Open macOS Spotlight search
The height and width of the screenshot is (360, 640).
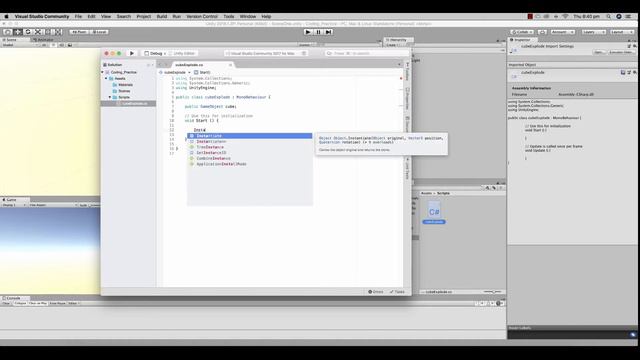[x=609, y=16]
